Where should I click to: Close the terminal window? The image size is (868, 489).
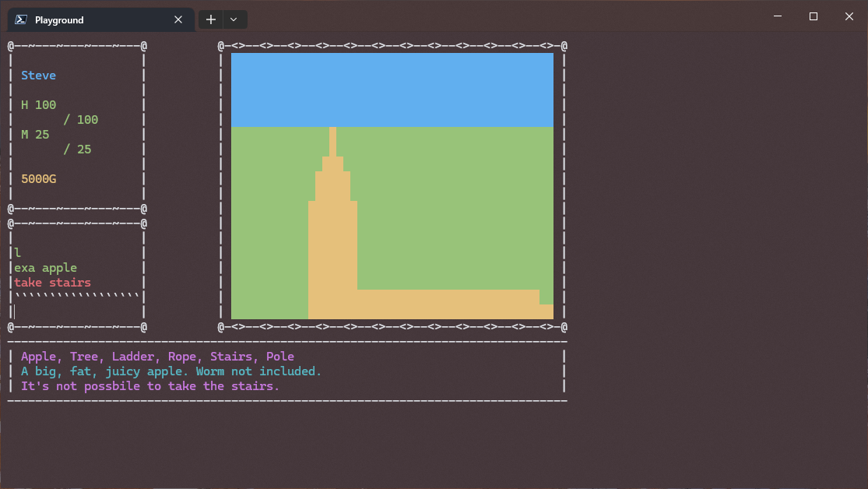pyautogui.click(x=849, y=16)
